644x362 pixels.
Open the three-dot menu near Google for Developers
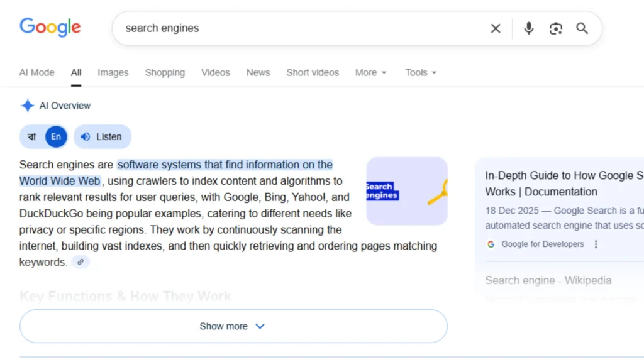(596, 244)
